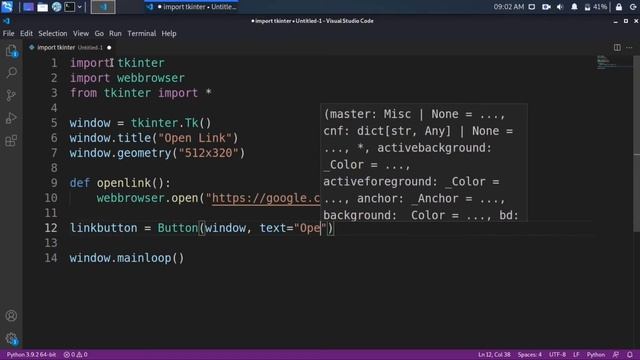Open the Terminal menu

tap(142, 33)
